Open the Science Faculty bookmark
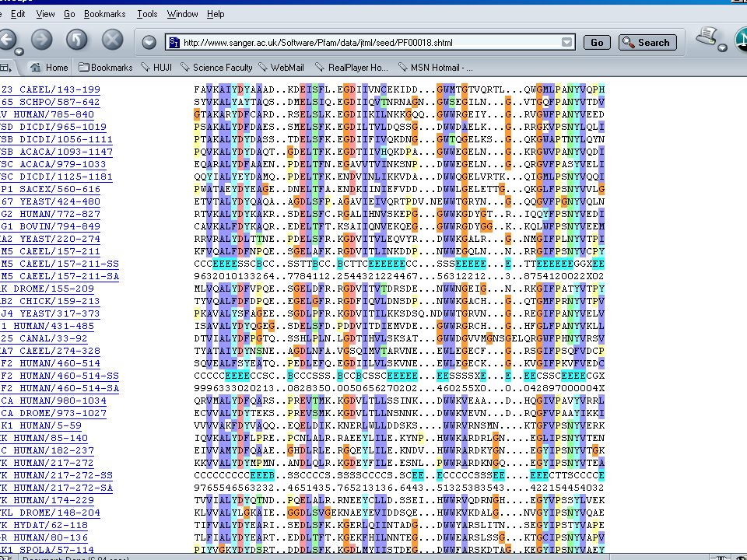This screenshot has width=747, height=560. 217,68
